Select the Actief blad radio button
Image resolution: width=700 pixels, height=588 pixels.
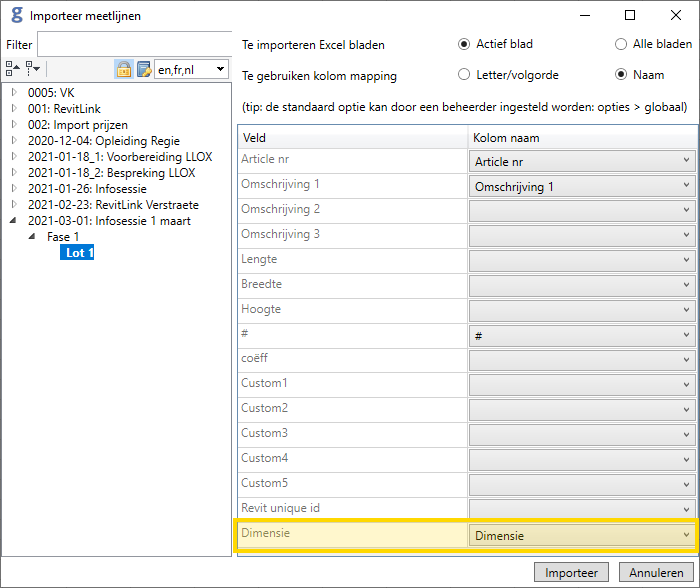coord(464,44)
